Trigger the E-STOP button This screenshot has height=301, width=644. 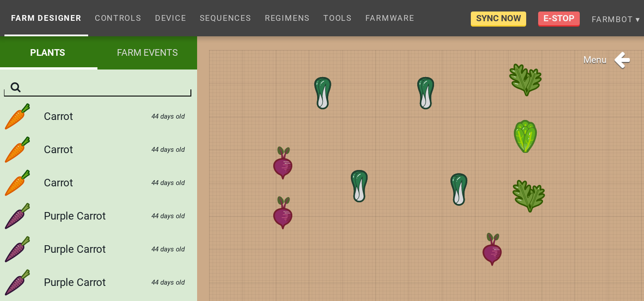(x=559, y=19)
